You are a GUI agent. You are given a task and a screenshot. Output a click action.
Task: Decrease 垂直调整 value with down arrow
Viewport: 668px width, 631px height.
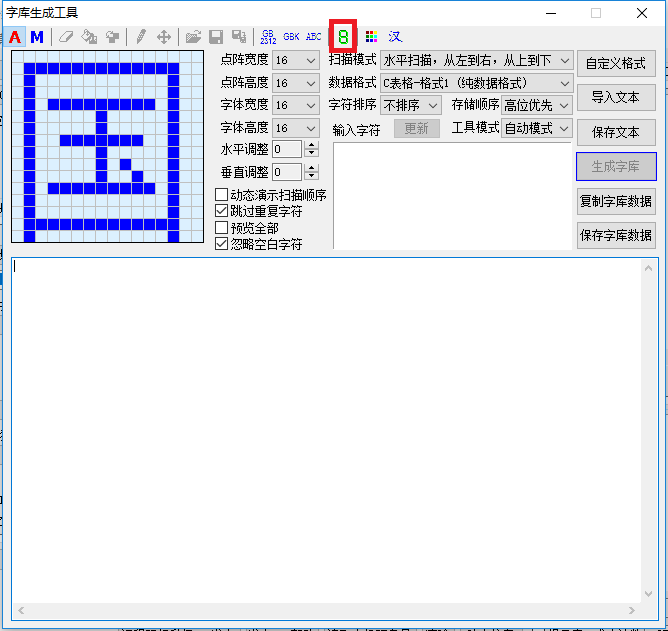pyautogui.click(x=312, y=176)
